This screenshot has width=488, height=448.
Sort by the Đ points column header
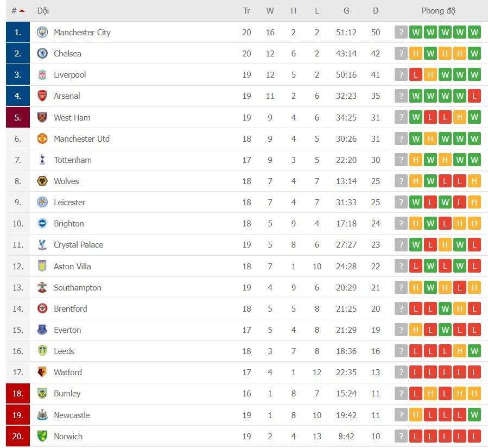[375, 10]
